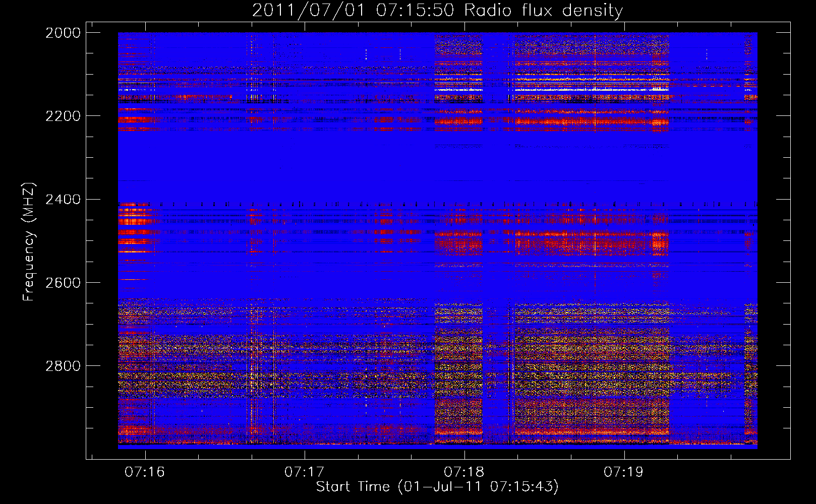
Task: Click the plot title "Radio flux density"
Action: 544,11
